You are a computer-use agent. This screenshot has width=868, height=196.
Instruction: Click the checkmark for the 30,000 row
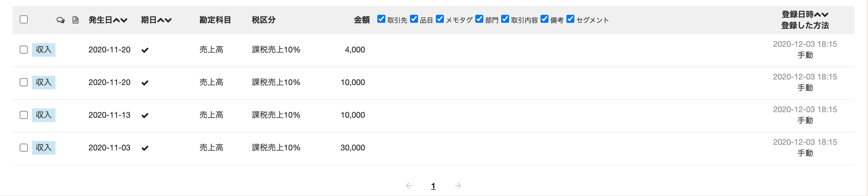[x=145, y=148]
